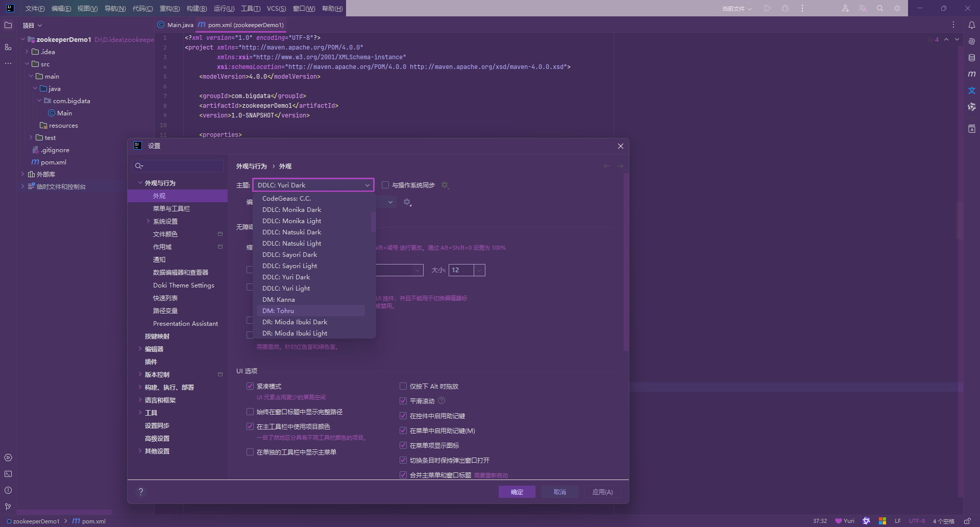Enable always show full path in title

250,412
